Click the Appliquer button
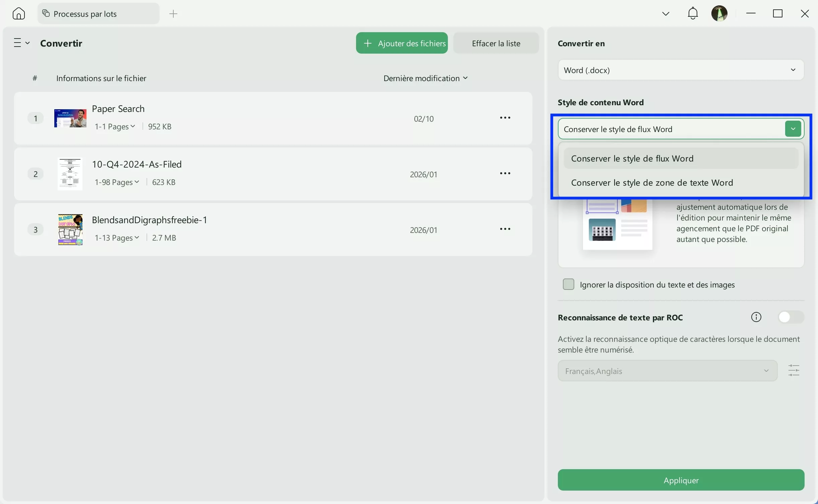 point(681,480)
